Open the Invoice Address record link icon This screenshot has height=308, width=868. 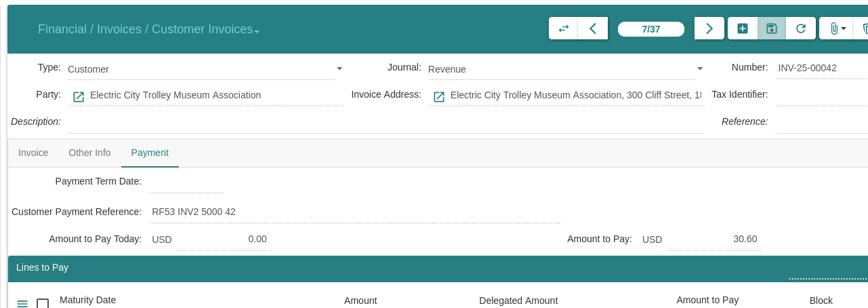pyautogui.click(x=439, y=96)
